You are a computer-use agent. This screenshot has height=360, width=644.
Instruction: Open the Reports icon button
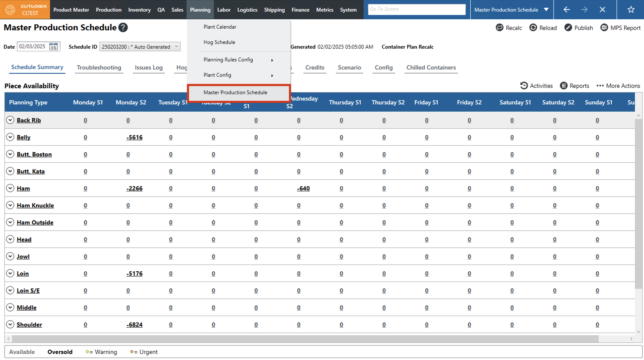[x=564, y=86]
